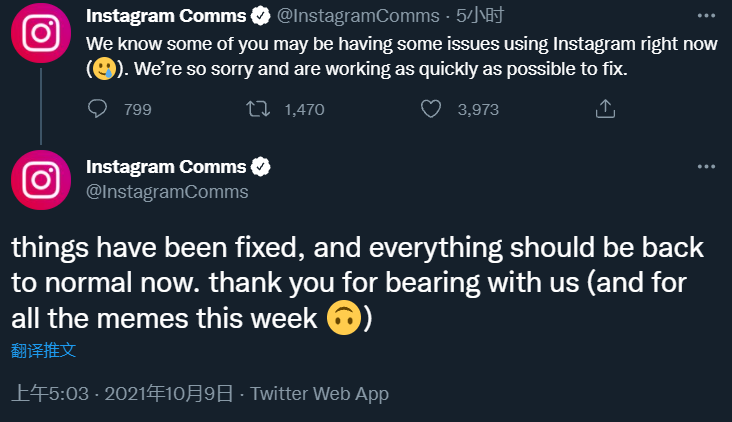The height and width of the screenshot is (422, 732).
Task: Like the first tweet via heart icon
Action: (x=431, y=108)
